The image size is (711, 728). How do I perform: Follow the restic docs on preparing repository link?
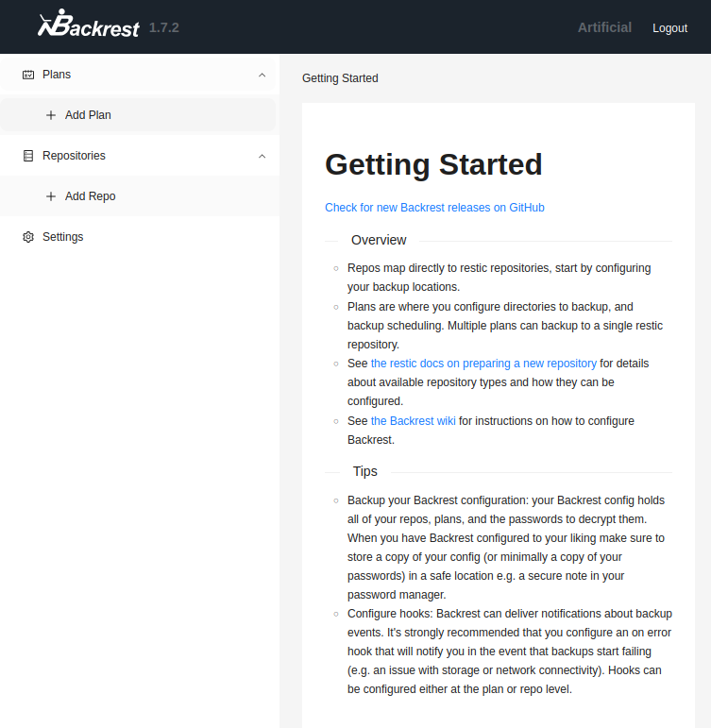[x=483, y=364]
